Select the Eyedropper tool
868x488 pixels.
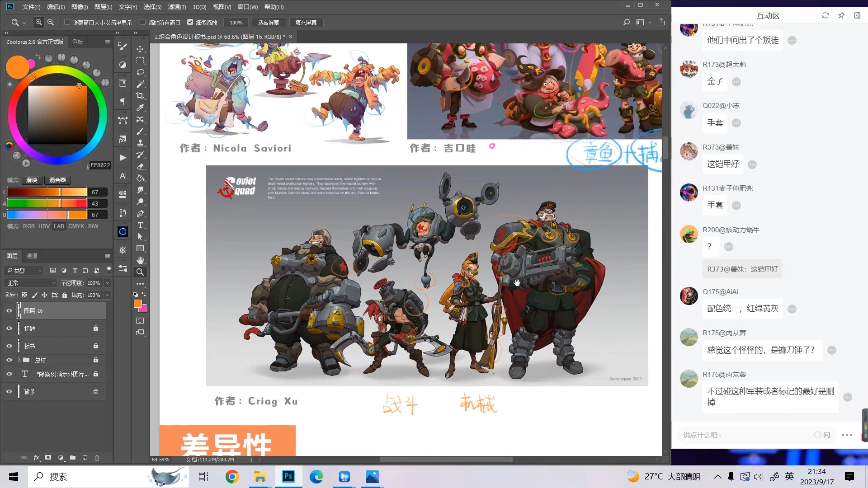[x=140, y=108]
